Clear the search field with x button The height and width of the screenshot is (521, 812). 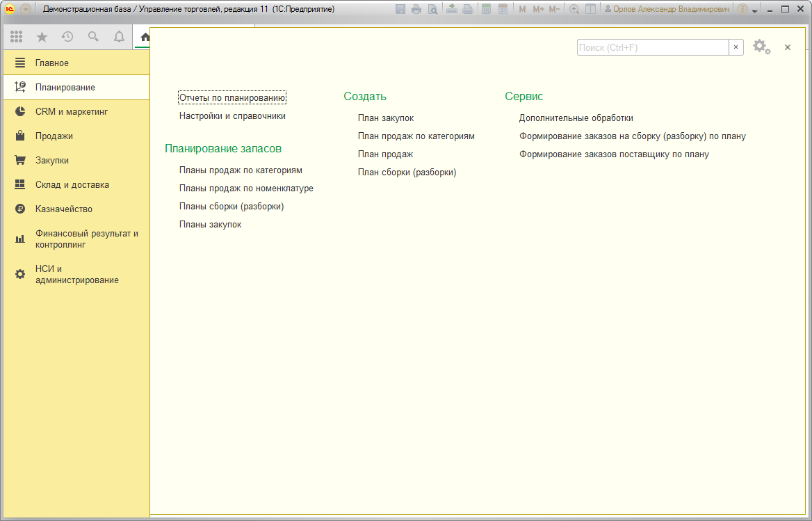point(736,47)
